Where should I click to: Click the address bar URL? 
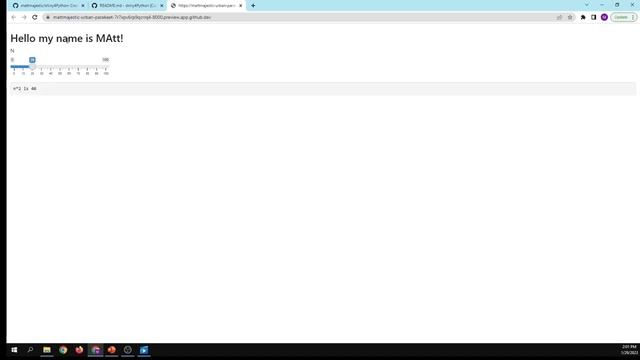(x=132, y=17)
